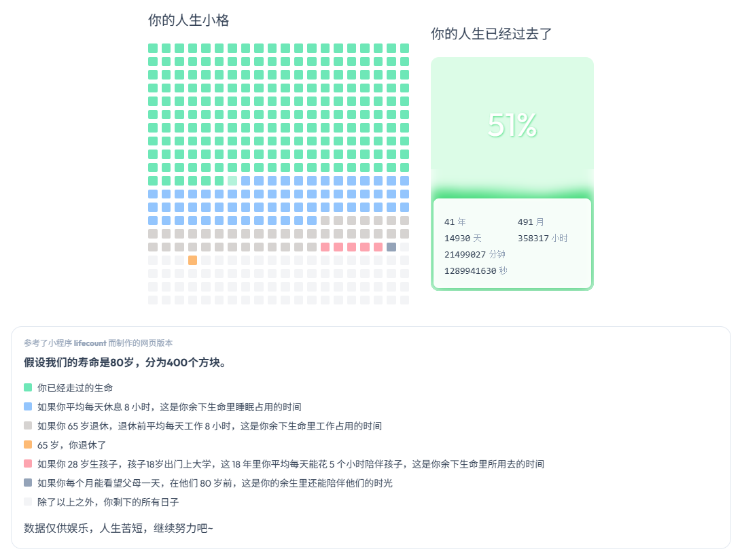The width and height of the screenshot is (742, 560).
Task: Click the '你的人生已经过去了' heading
Action: pyautogui.click(x=491, y=34)
